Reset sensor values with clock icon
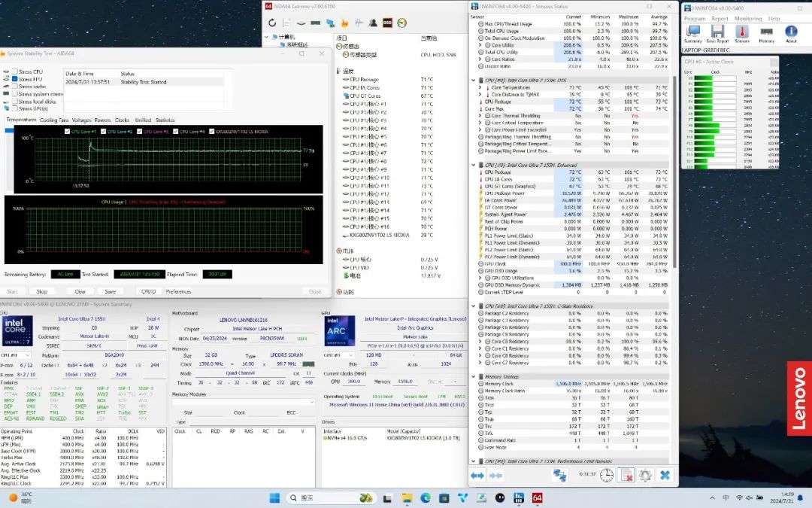The height and width of the screenshot is (508, 812). click(x=606, y=475)
